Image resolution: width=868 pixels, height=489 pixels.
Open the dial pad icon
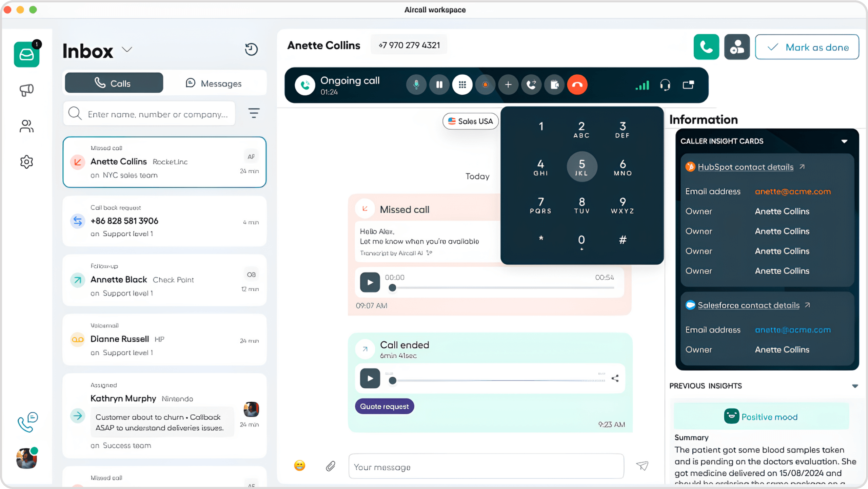462,85
